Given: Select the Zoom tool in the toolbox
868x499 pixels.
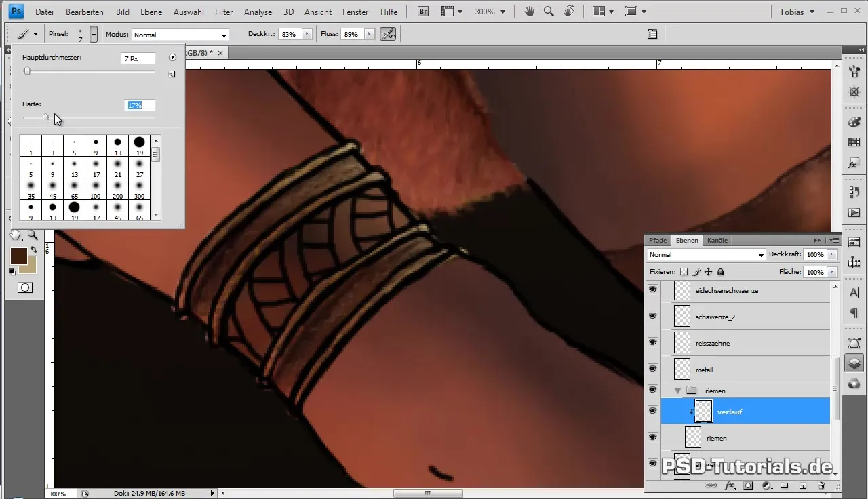Looking at the screenshot, I should coord(32,235).
